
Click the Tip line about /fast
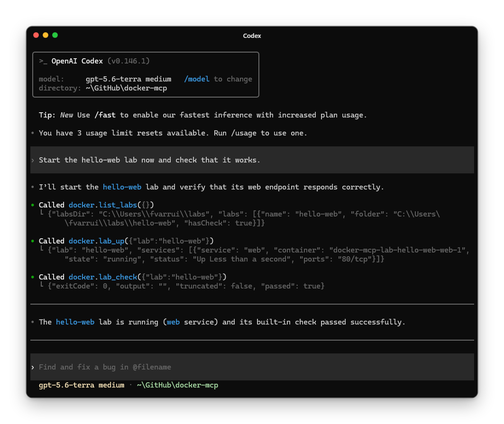pyautogui.click(x=202, y=115)
